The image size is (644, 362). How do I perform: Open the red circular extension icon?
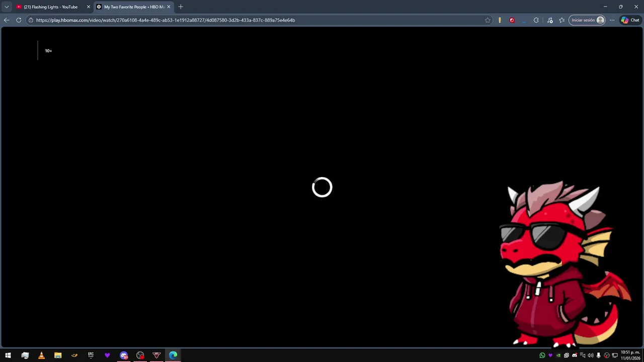pos(512,20)
